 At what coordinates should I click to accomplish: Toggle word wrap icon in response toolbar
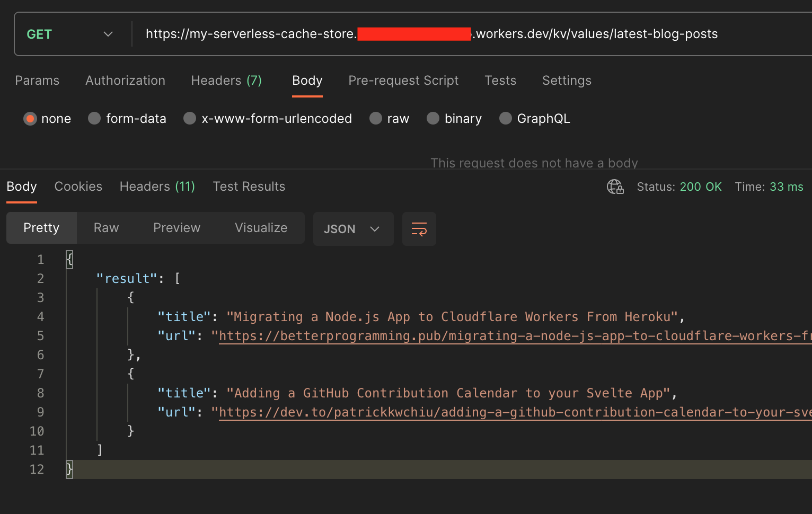(x=419, y=229)
